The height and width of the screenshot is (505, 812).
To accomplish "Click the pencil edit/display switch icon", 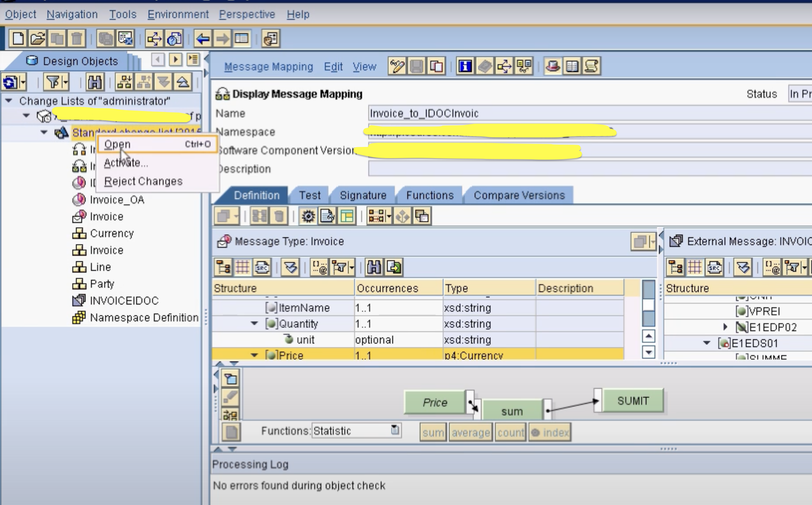I will (x=397, y=67).
